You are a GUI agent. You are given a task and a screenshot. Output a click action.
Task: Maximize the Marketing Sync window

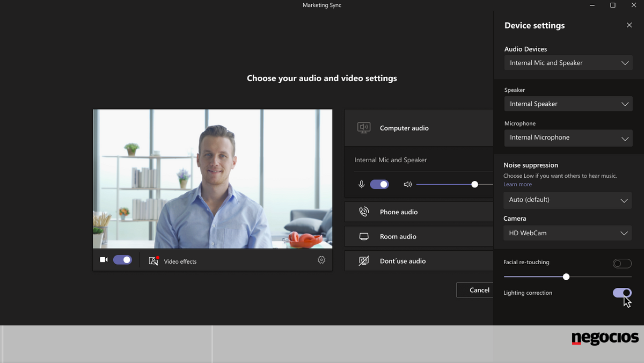pyautogui.click(x=613, y=5)
